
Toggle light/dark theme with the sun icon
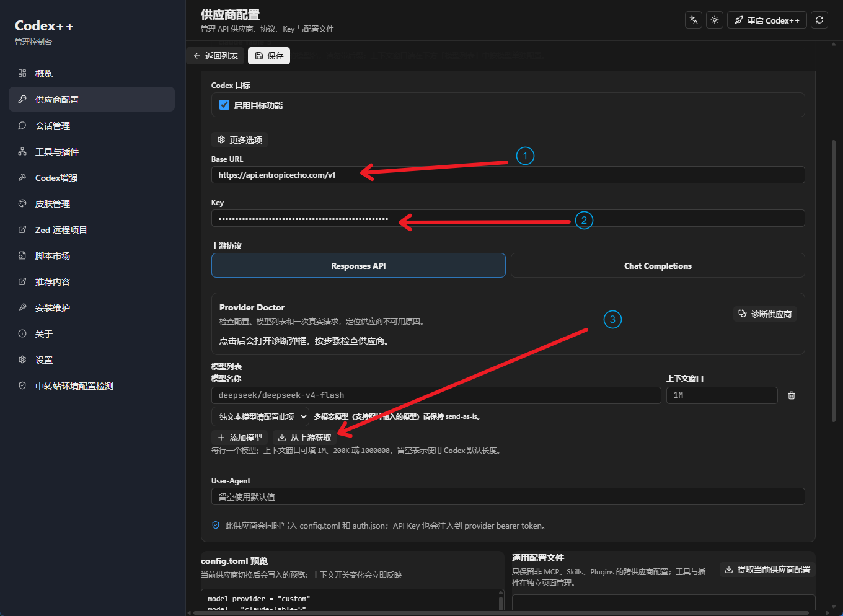click(715, 20)
